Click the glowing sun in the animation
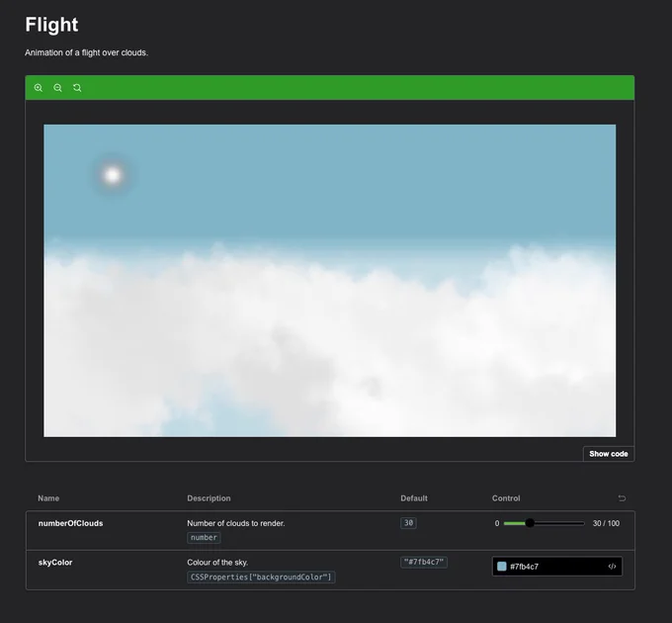672x623 pixels. click(113, 175)
